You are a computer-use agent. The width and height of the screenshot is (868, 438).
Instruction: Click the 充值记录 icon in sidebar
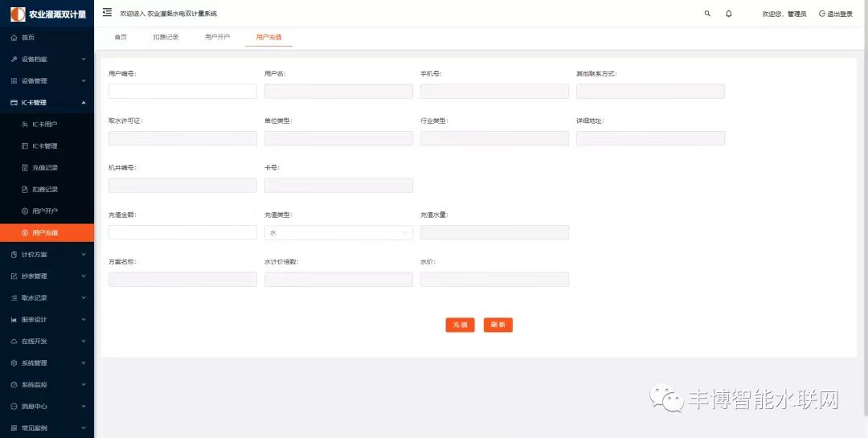tap(25, 168)
